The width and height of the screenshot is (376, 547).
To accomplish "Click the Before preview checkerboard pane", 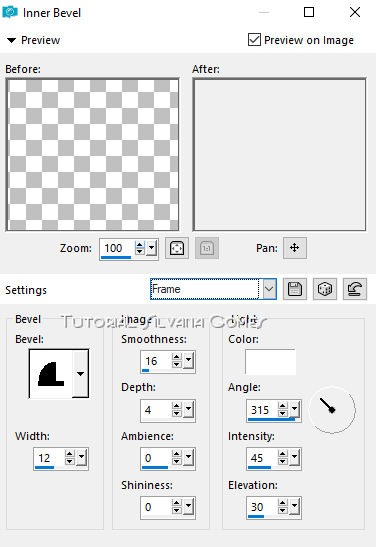I will (93, 155).
